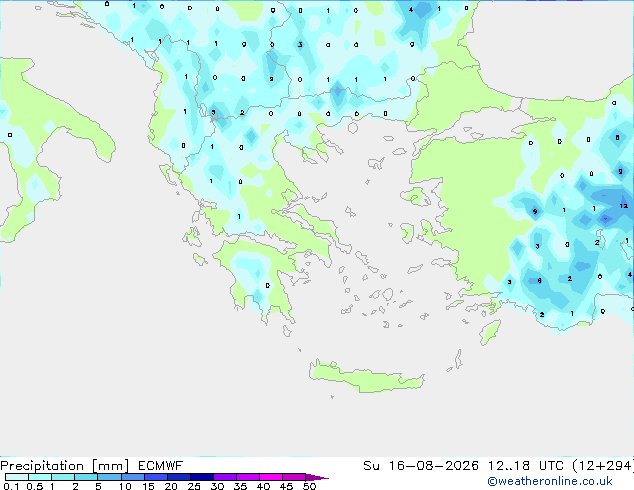The width and height of the screenshot is (634, 490).
Task: Click the '12..18 UTC' time range text
Action: (526, 466)
